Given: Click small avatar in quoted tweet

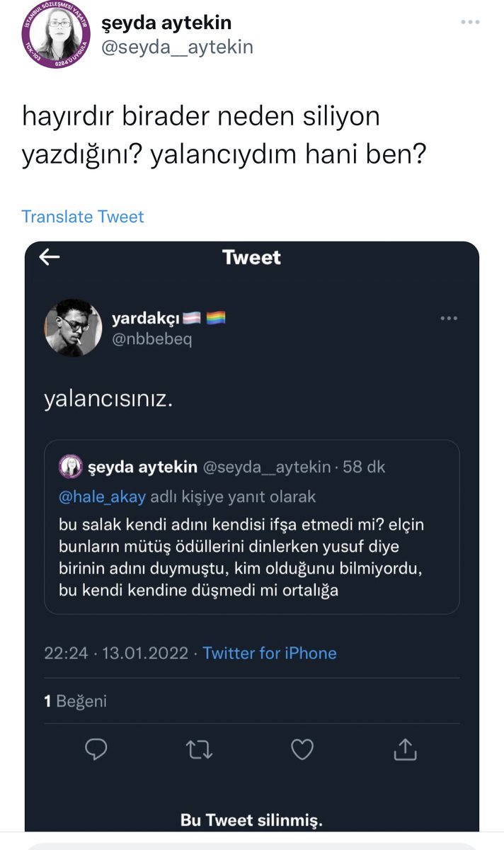Looking at the screenshot, I should (x=73, y=467).
